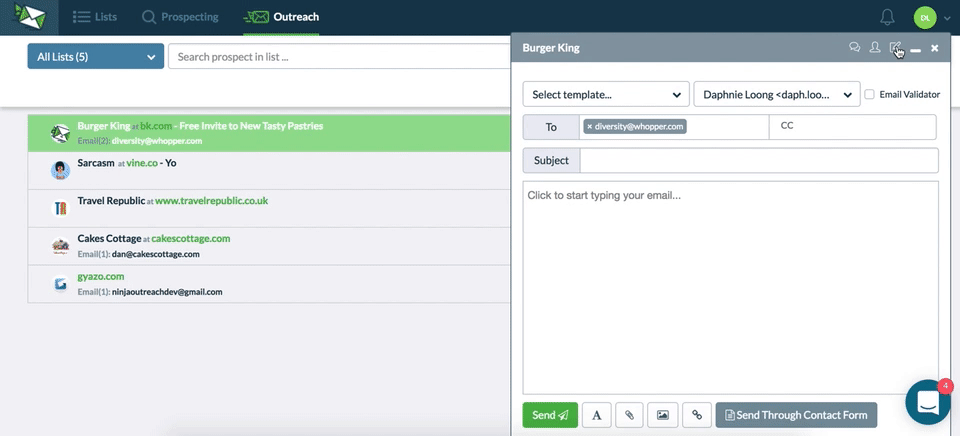Minimize the Burger King compose window
This screenshot has width=960, height=436.
[x=915, y=48]
